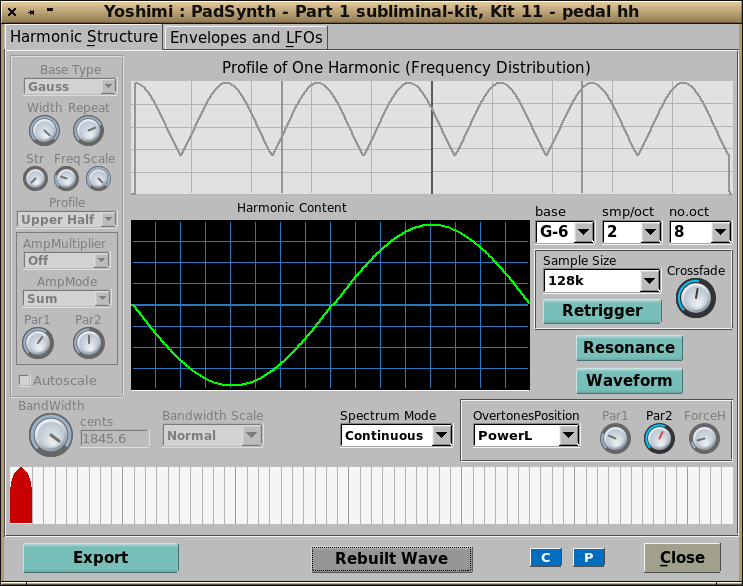Open the Resonance window

click(629, 348)
